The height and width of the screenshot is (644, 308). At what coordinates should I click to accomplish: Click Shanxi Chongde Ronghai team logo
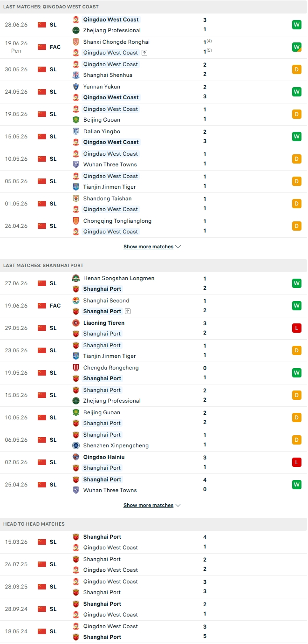[76, 42]
